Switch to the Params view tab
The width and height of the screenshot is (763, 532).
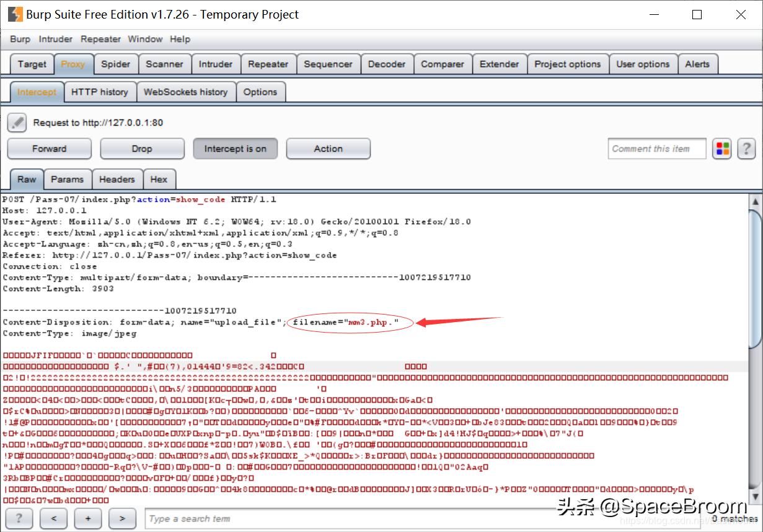click(x=67, y=180)
